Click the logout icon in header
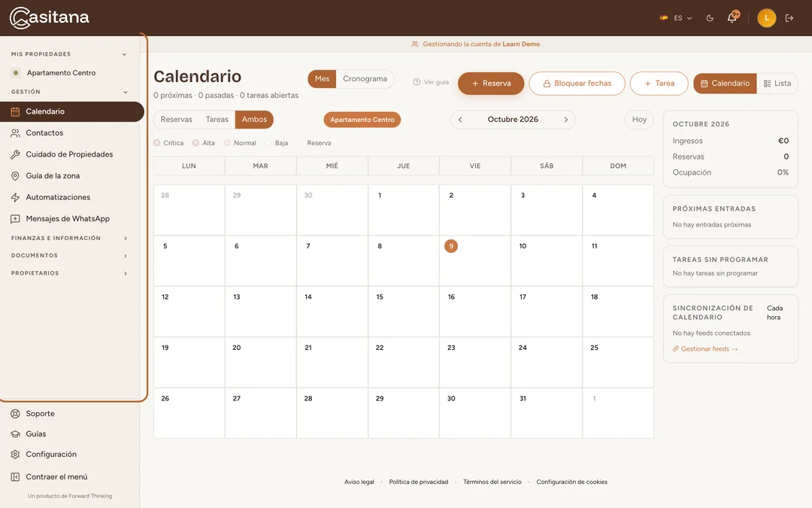Viewport: 812px width, 508px height. (789, 18)
